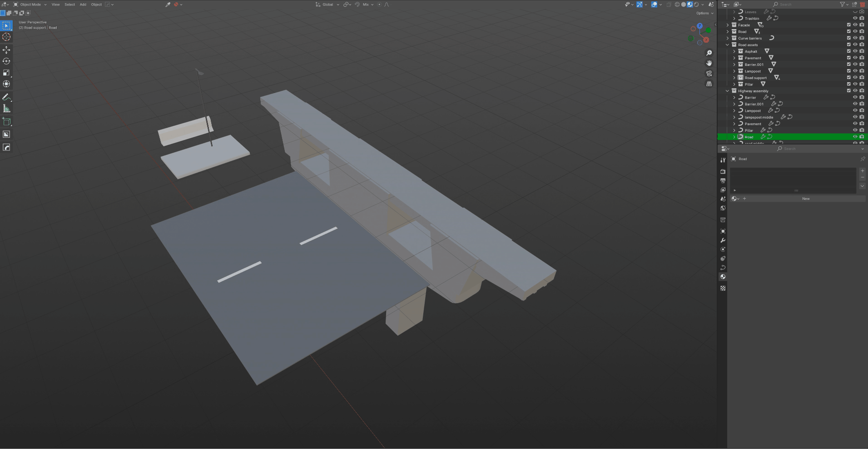This screenshot has width=868, height=449.
Task: Toggle camera view with camera icon
Action: pos(709,74)
